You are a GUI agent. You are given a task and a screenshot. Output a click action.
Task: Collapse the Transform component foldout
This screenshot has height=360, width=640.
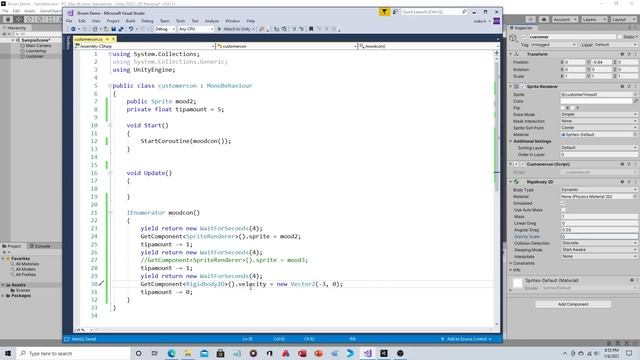pos(511,54)
